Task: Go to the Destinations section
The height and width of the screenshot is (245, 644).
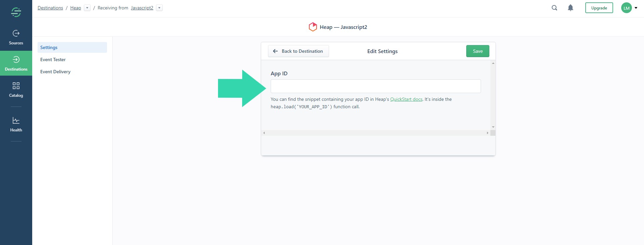Action: (x=16, y=64)
